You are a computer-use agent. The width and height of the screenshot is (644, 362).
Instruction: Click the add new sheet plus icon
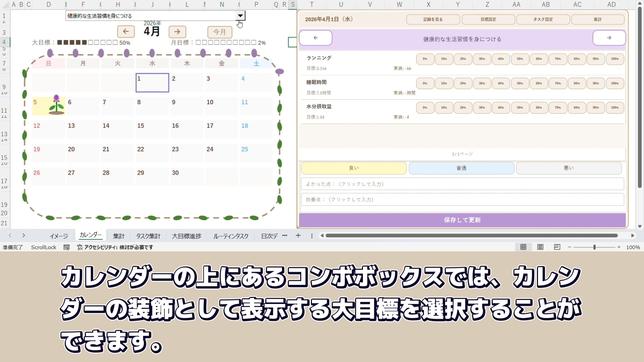(x=298, y=236)
